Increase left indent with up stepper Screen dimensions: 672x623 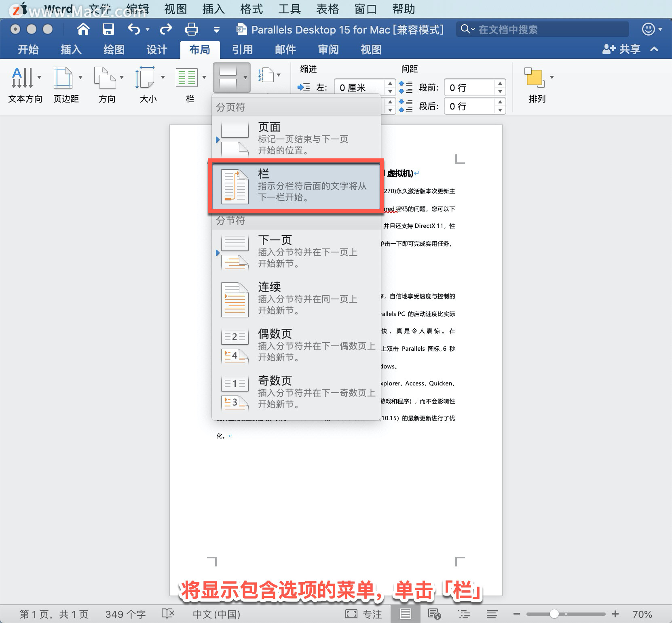[x=390, y=83]
